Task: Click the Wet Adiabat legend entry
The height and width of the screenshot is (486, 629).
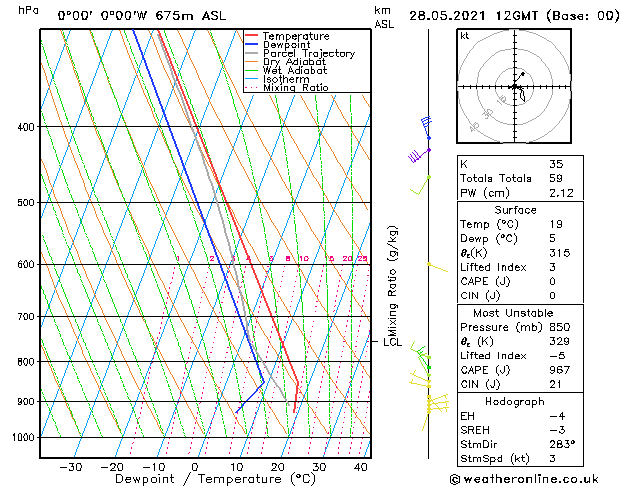Action: [x=294, y=71]
